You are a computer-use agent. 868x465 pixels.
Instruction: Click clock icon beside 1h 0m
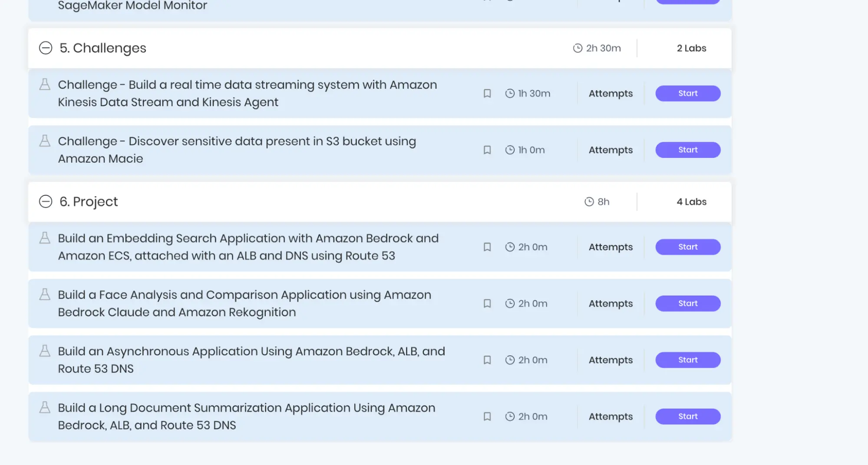510,150
